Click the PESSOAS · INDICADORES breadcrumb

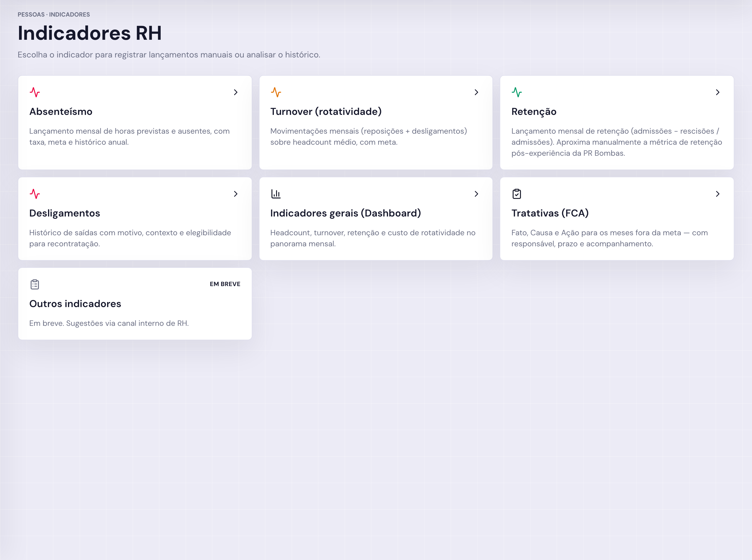pyautogui.click(x=54, y=15)
